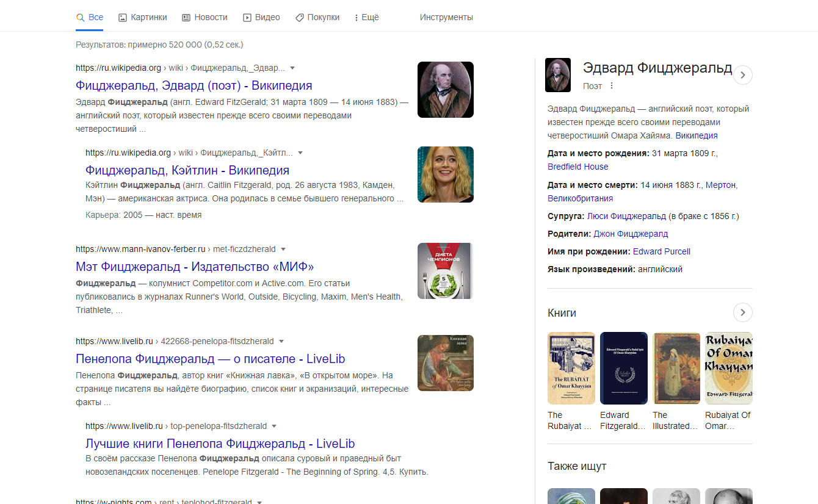Open Rubaiyat Of Omar Khayyam book cover

[x=729, y=368]
